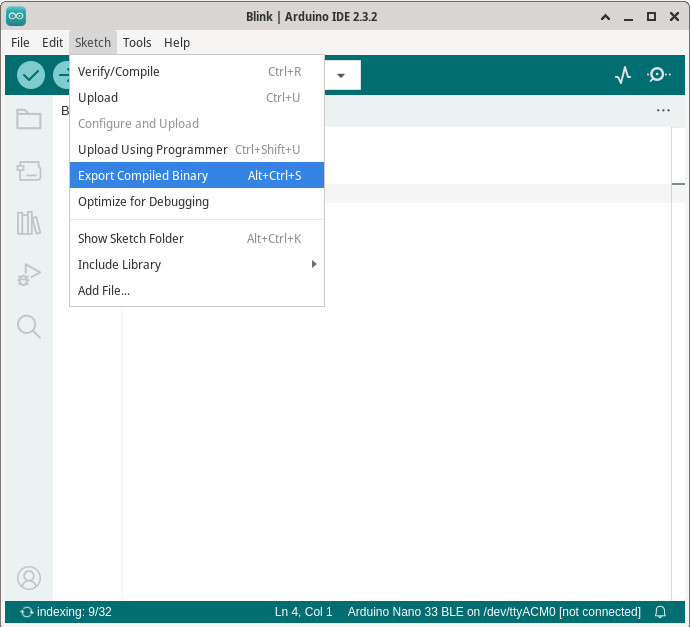
Task: Open the Help menu
Action: click(x=177, y=43)
